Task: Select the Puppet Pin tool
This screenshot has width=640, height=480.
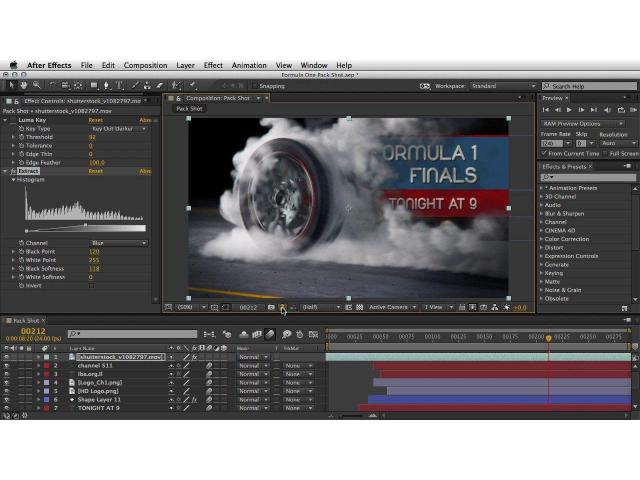Action: coord(193,85)
